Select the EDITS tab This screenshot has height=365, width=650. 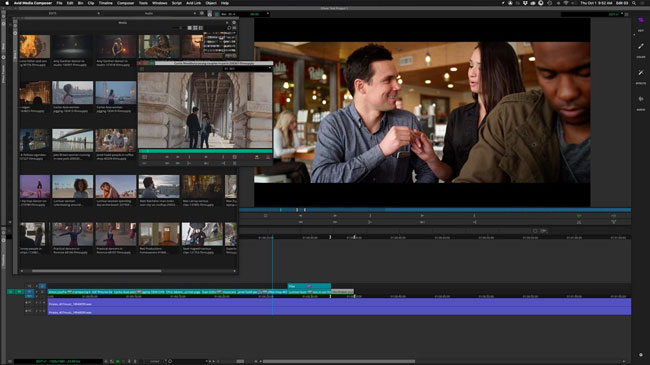53,14
